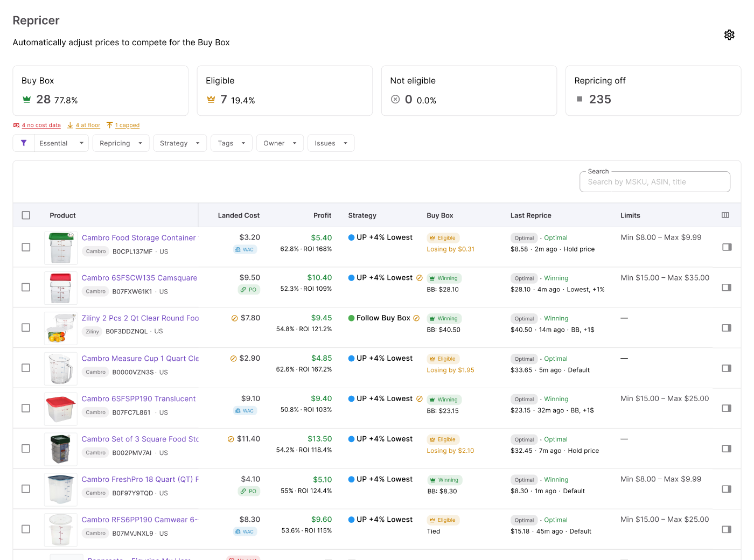754x560 pixels.
Task: Open Repricer settings gear
Action: [729, 35]
